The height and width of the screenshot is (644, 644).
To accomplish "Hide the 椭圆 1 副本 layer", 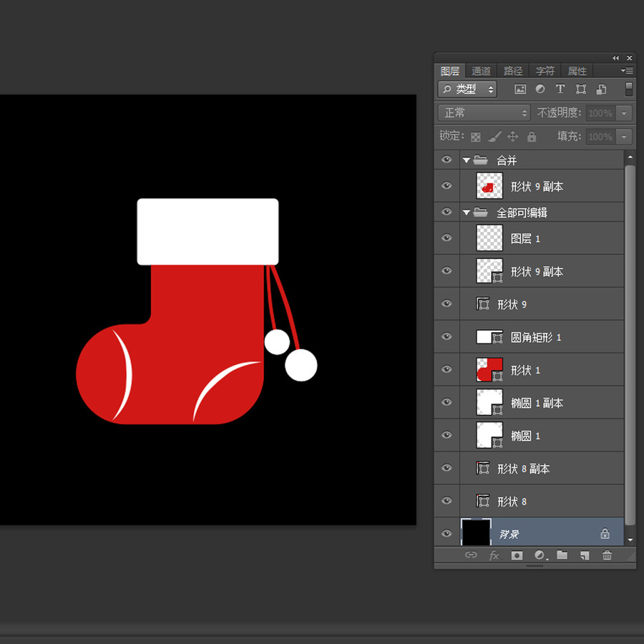I will (x=447, y=402).
